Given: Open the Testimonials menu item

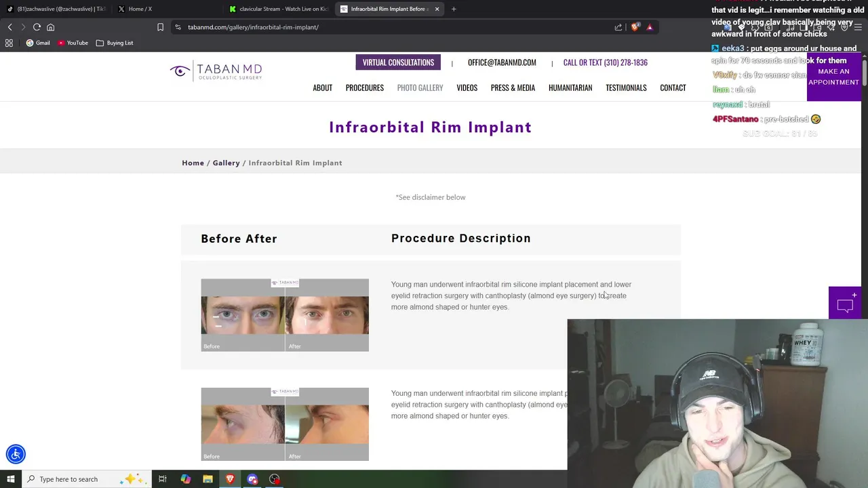Looking at the screenshot, I should pyautogui.click(x=626, y=87).
